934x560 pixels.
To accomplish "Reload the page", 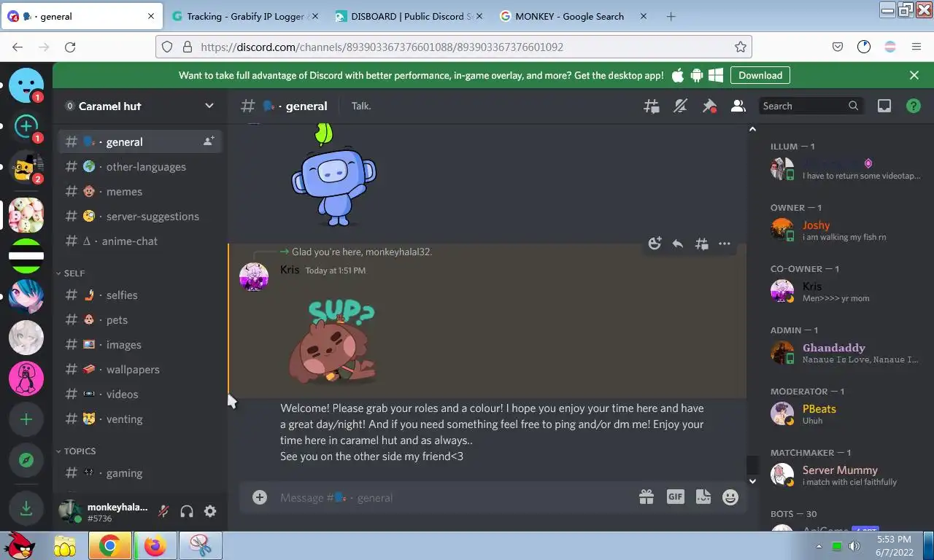I will click(70, 47).
